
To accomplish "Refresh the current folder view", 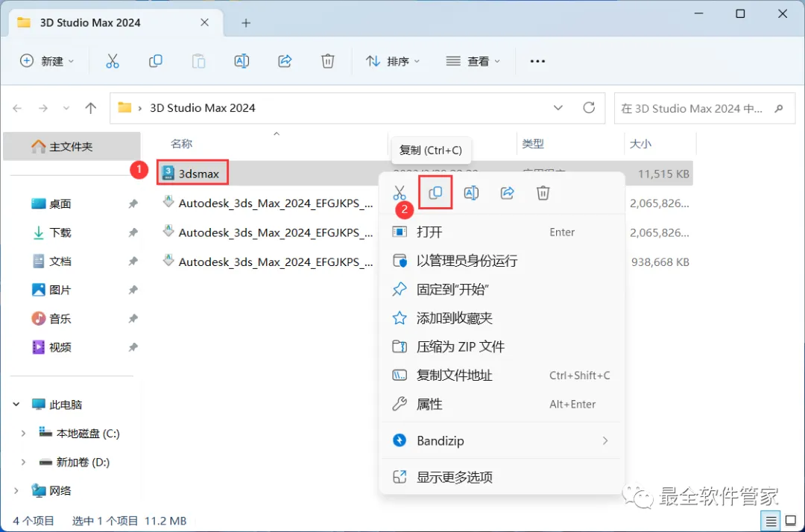I will (x=589, y=108).
